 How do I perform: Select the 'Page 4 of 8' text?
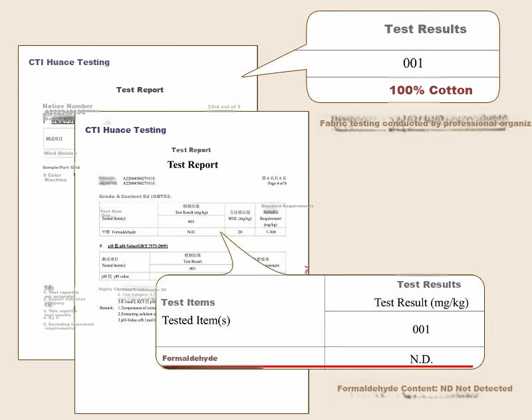(277, 183)
